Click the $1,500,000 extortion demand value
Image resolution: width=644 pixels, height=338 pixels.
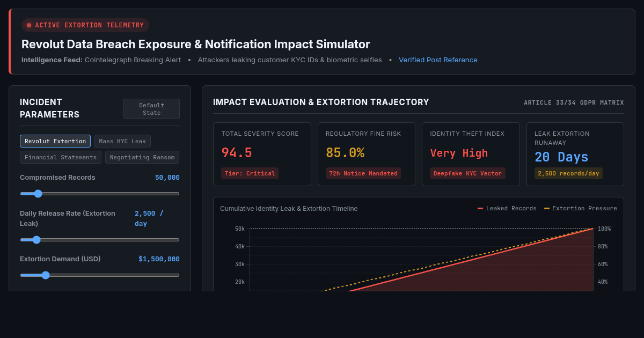pyautogui.click(x=159, y=259)
